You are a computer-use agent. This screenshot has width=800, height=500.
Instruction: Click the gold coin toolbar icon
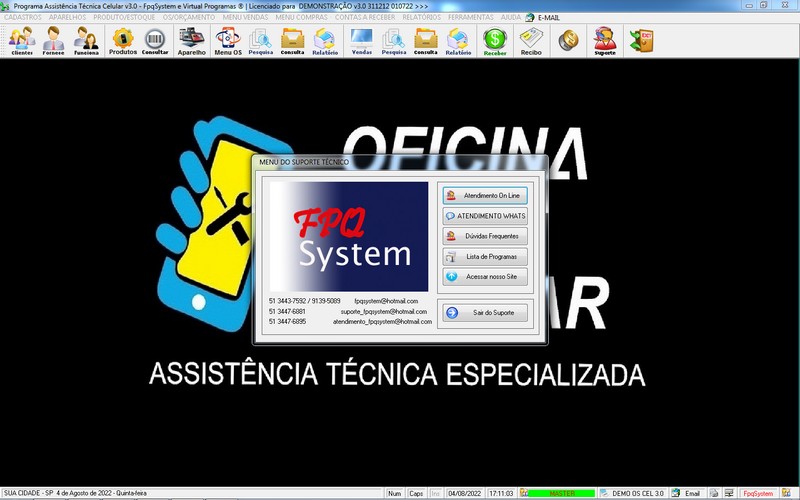[x=568, y=41]
